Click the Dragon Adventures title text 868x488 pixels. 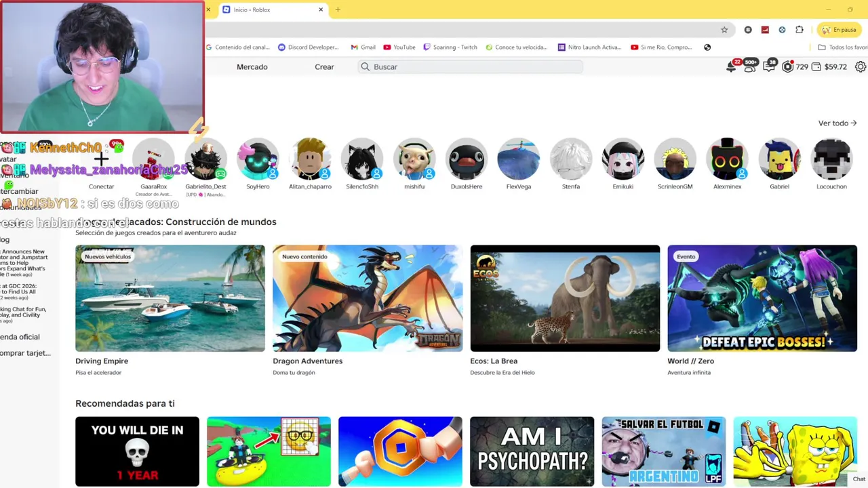[308, 361]
